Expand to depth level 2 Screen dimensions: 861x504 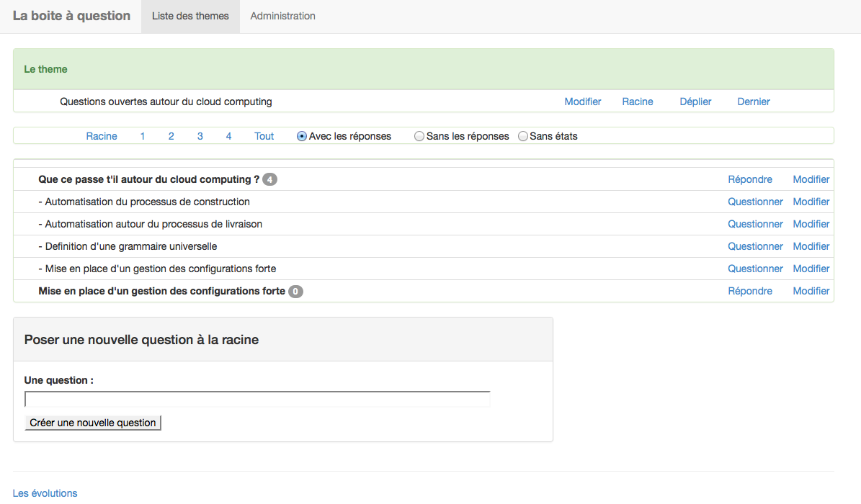coord(171,136)
